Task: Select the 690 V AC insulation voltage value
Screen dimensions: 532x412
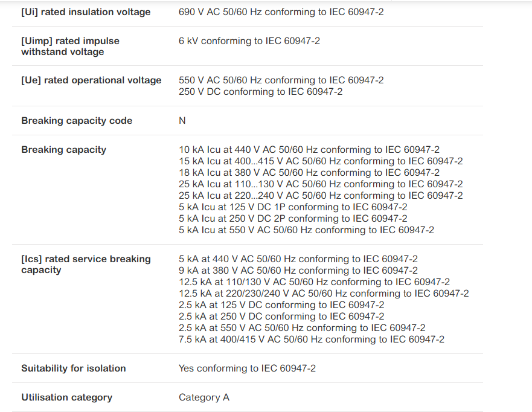Action: [x=281, y=12]
